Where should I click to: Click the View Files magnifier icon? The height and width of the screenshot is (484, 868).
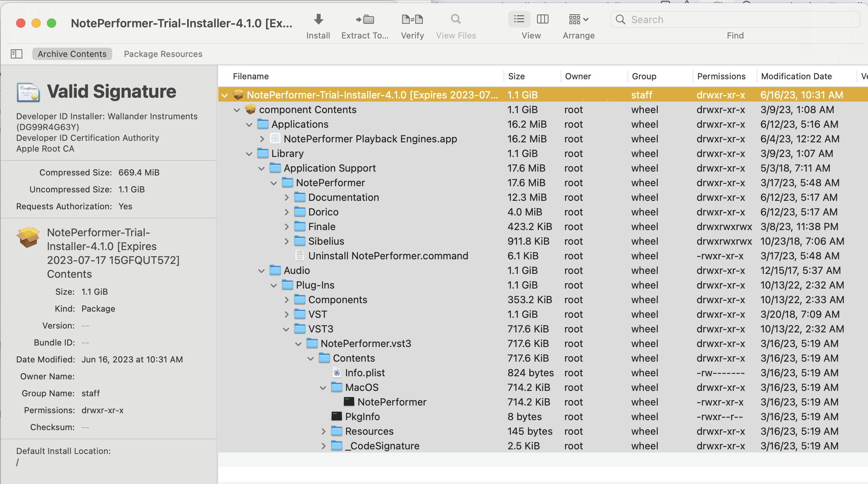pyautogui.click(x=456, y=19)
